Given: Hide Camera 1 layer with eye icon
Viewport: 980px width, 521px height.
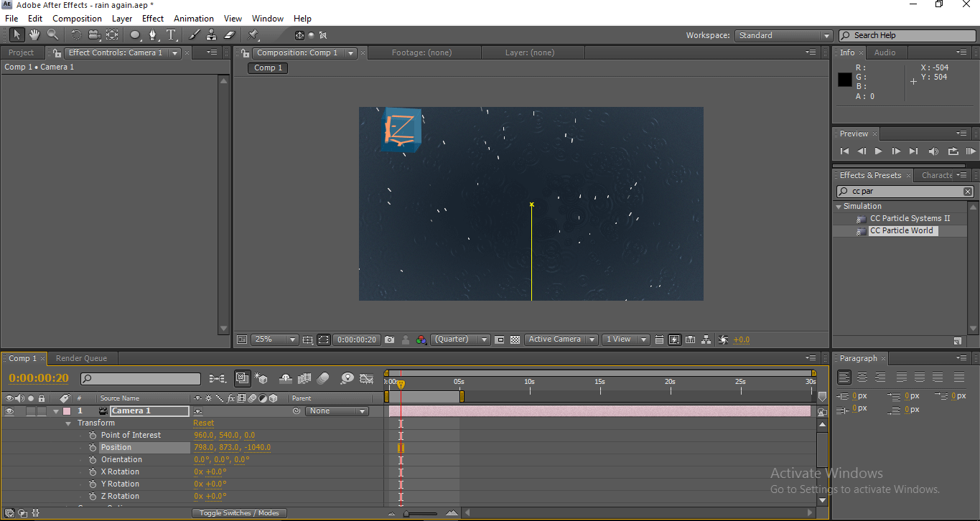Looking at the screenshot, I should point(10,411).
